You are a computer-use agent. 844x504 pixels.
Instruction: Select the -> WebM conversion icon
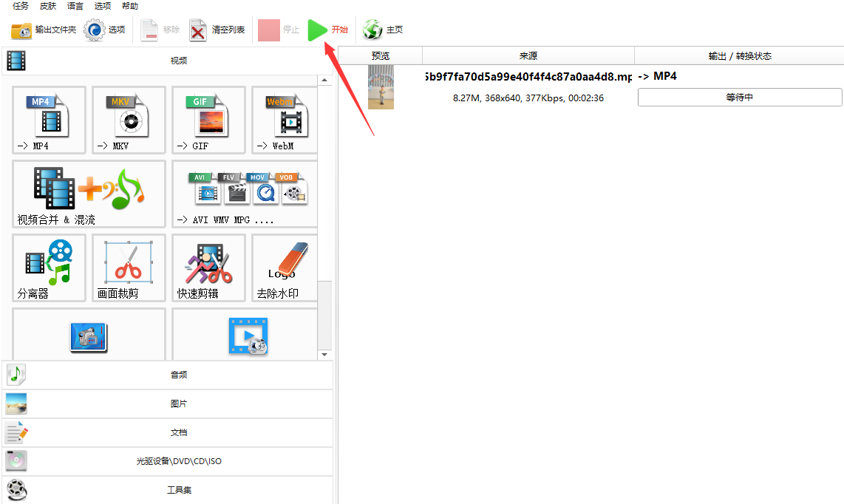pyautogui.click(x=285, y=120)
